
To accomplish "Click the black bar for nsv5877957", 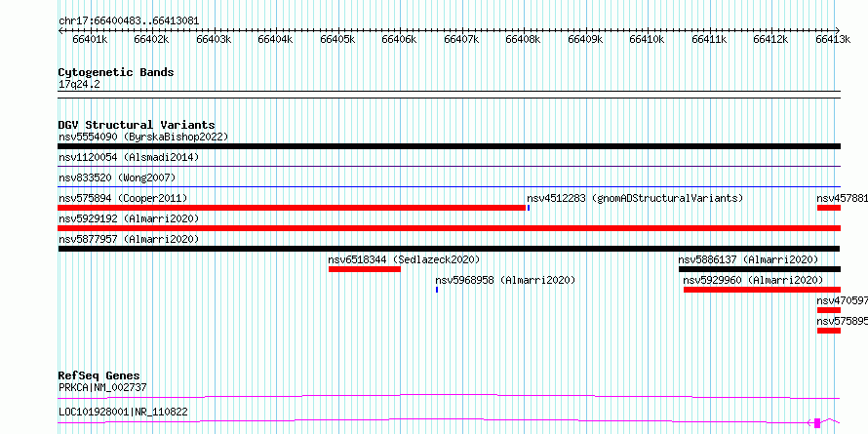I will click(x=449, y=249).
